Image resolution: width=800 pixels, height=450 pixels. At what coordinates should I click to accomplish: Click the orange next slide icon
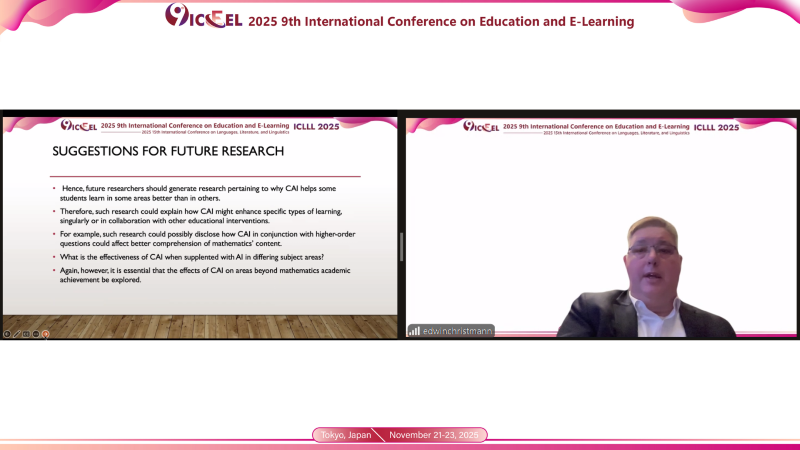[x=45, y=333]
